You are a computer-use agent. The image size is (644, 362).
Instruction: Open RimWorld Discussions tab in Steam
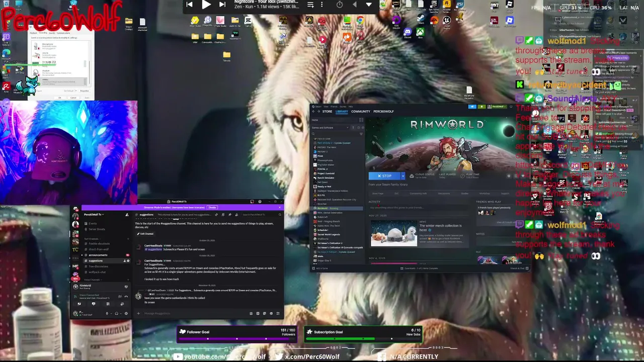click(x=444, y=193)
